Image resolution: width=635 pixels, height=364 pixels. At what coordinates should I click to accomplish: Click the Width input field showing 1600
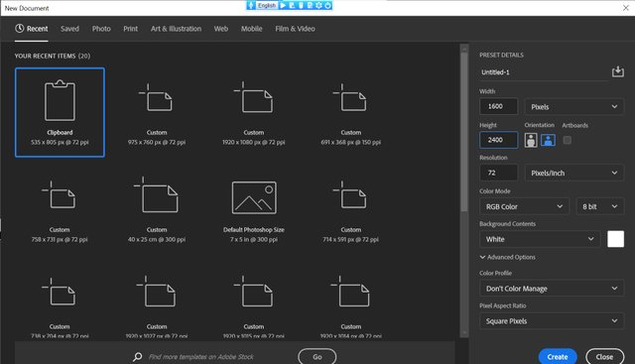[x=498, y=106]
